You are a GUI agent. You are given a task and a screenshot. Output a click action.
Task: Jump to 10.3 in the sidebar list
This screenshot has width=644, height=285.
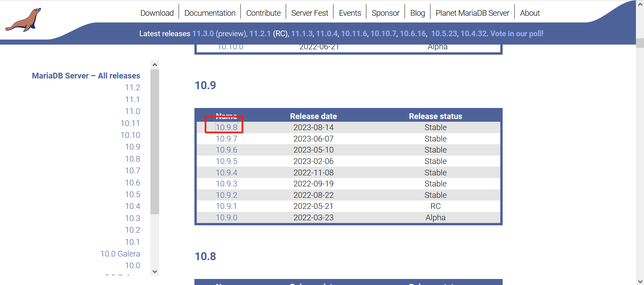pyautogui.click(x=133, y=218)
